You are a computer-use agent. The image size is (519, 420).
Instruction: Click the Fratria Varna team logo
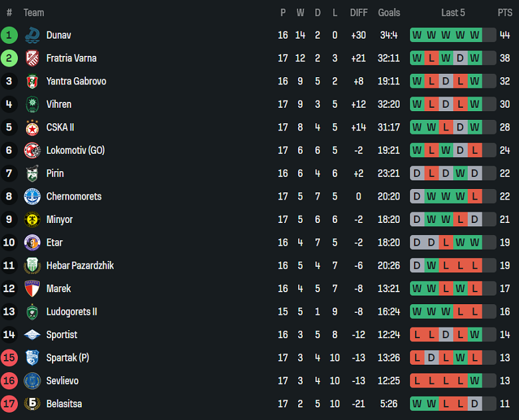(x=32, y=59)
